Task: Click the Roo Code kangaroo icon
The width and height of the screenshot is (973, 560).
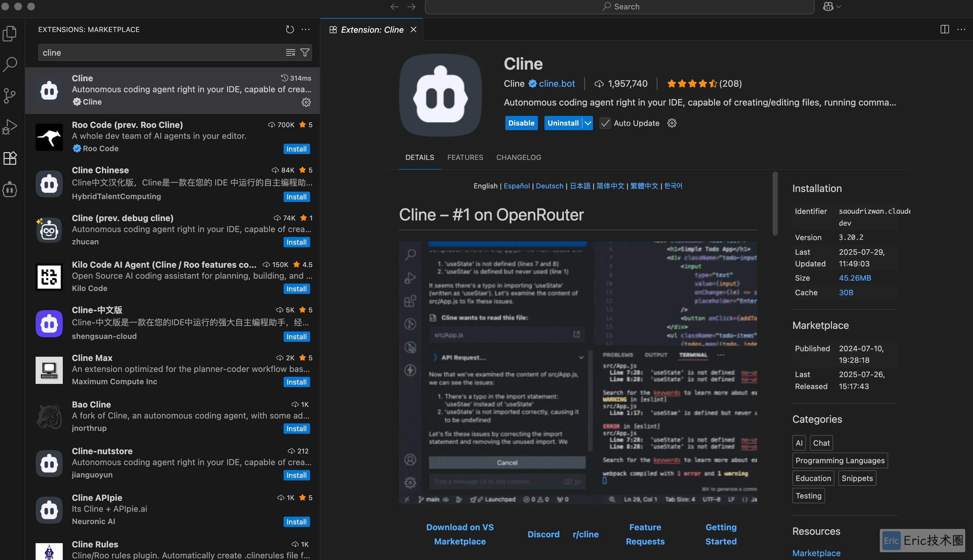Action: click(49, 137)
